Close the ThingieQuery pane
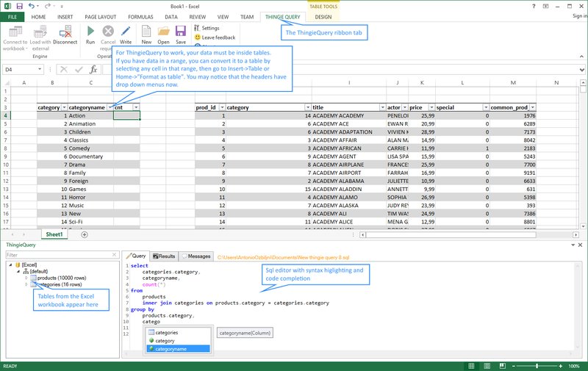588x371 pixels. pyautogui.click(x=580, y=245)
